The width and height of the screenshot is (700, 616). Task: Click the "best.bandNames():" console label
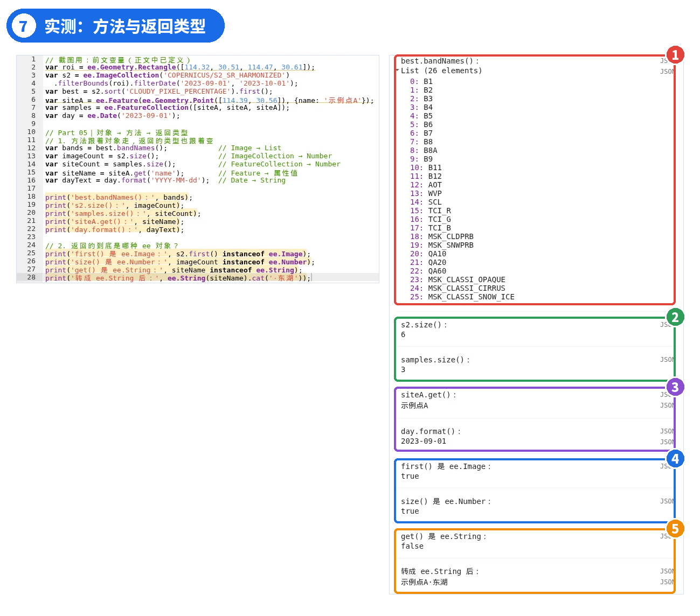coord(440,61)
